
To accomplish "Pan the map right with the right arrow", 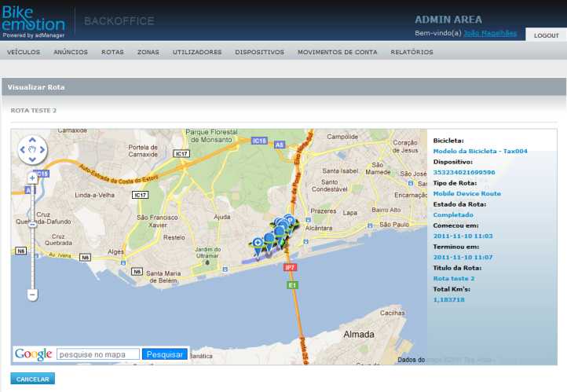I will pyautogui.click(x=42, y=150).
